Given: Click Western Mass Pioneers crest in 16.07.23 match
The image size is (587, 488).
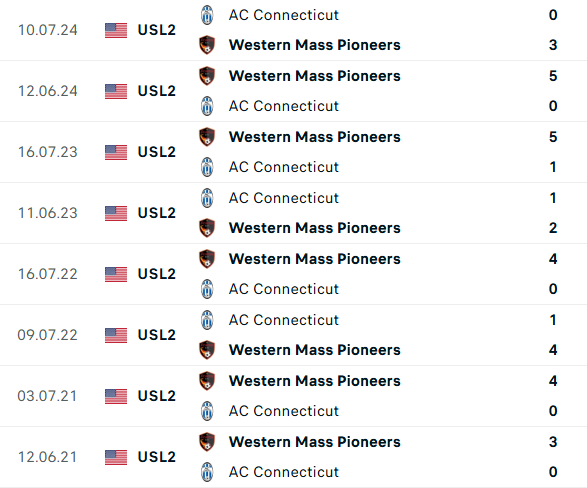Looking at the screenshot, I should 207,137.
